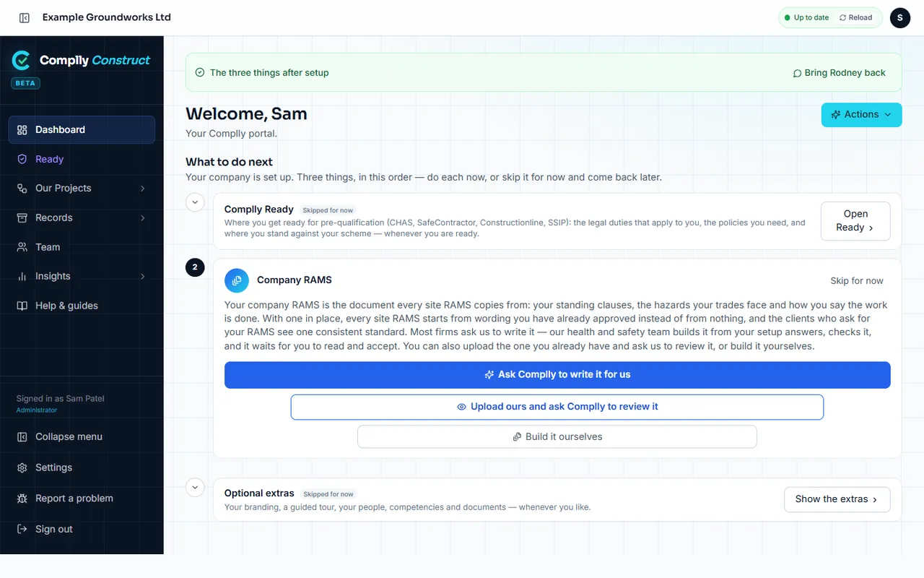Click the Skipped for now tag beside Complly Ready

point(328,210)
